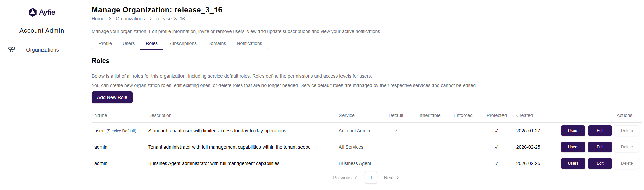The height and width of the screenshot is (190, 644).
Task: Click the Add New Role button
Action: click(112, 97)
